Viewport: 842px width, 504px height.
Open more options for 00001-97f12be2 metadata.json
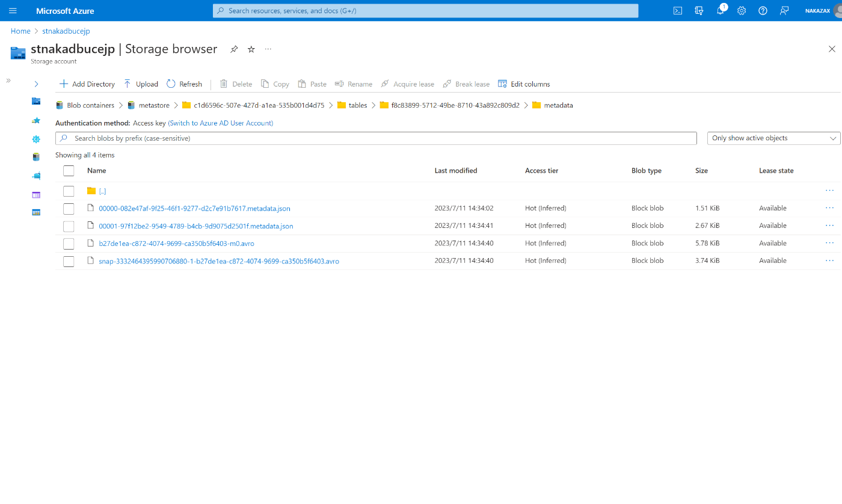point(830,226)
